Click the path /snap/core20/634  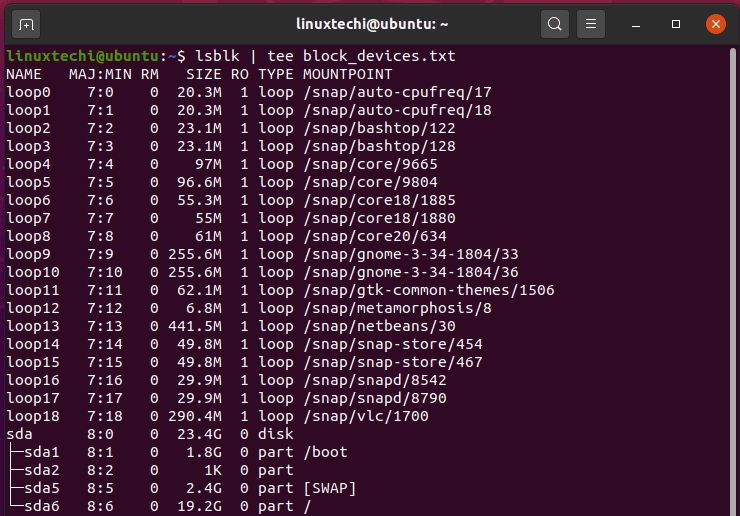point(375,236)
